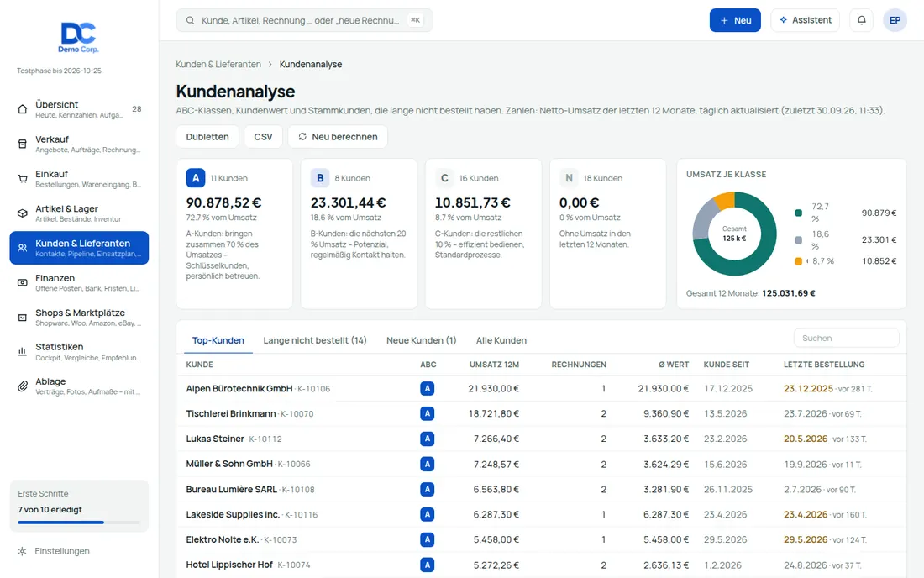Image resolution: width=924 pixels, height=578 pixels.
Task: Show the Alle Kunden tab
Action: tap(501, 340)
